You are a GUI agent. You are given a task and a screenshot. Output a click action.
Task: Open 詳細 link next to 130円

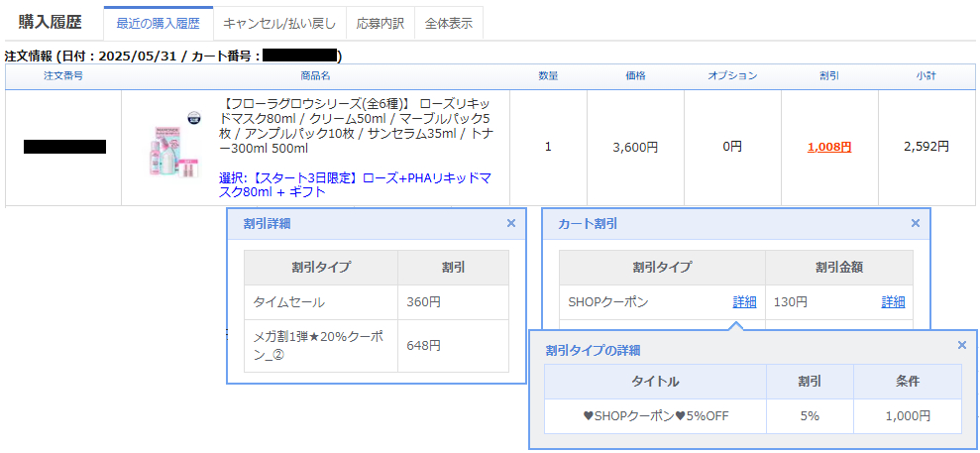pos(893,302)
